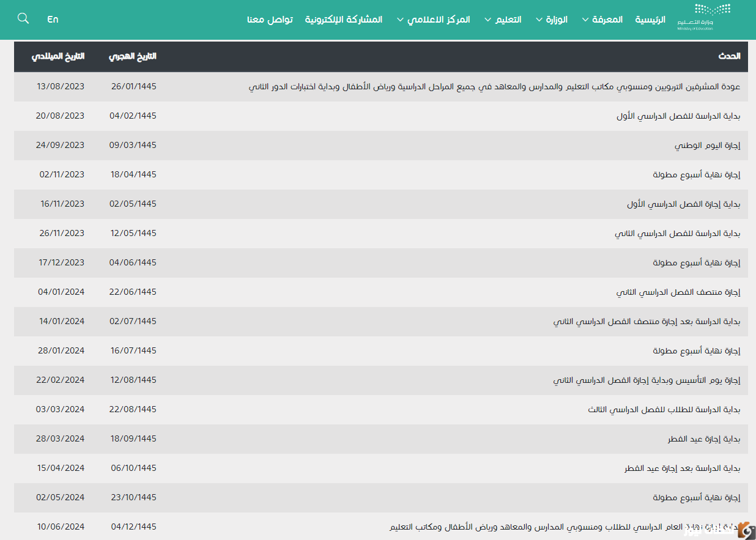Click the Gregorian date 13/08/2023 cell
Screen dimensions: 756x540
click(x=61, y=86)
